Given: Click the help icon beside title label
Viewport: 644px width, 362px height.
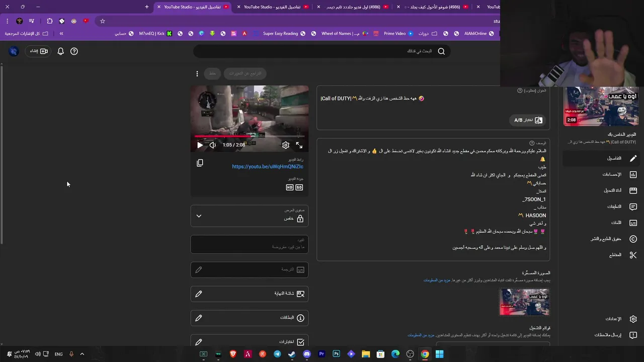Looking at the screenshot, I should point(520,90).
